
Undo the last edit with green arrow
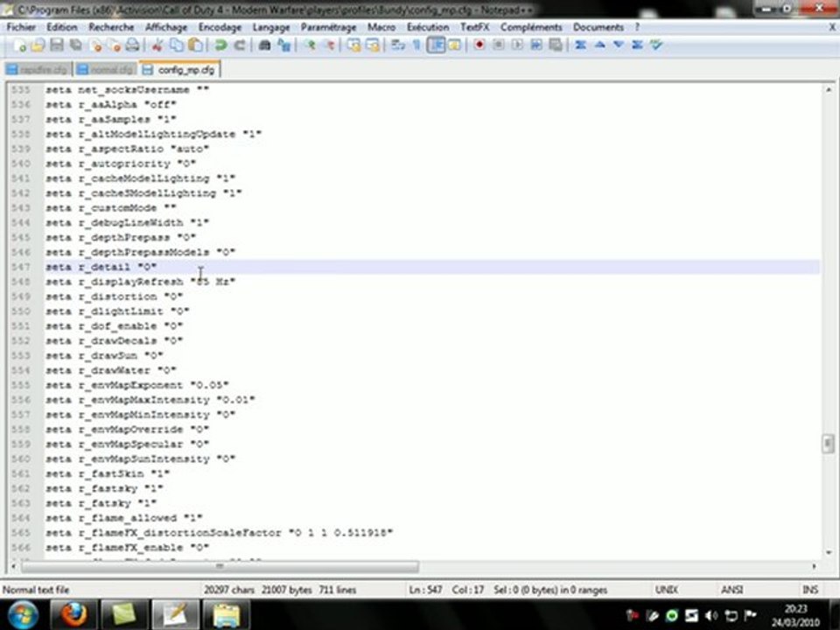pos(220,45)
